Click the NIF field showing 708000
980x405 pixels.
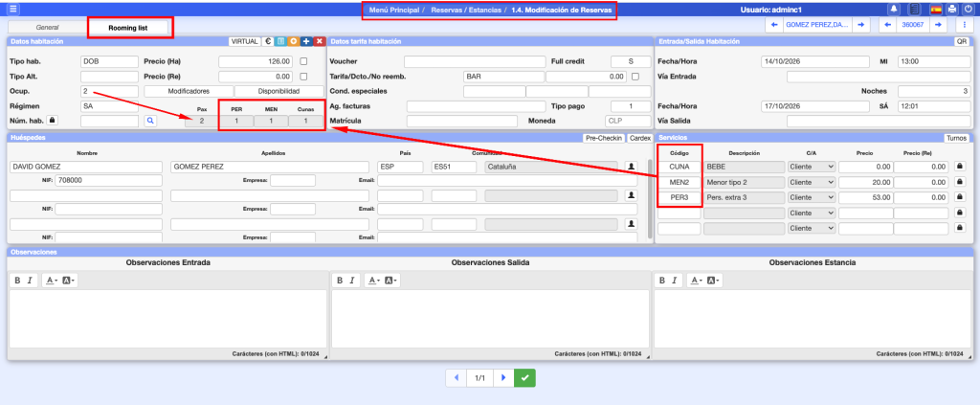click(108, 181)
